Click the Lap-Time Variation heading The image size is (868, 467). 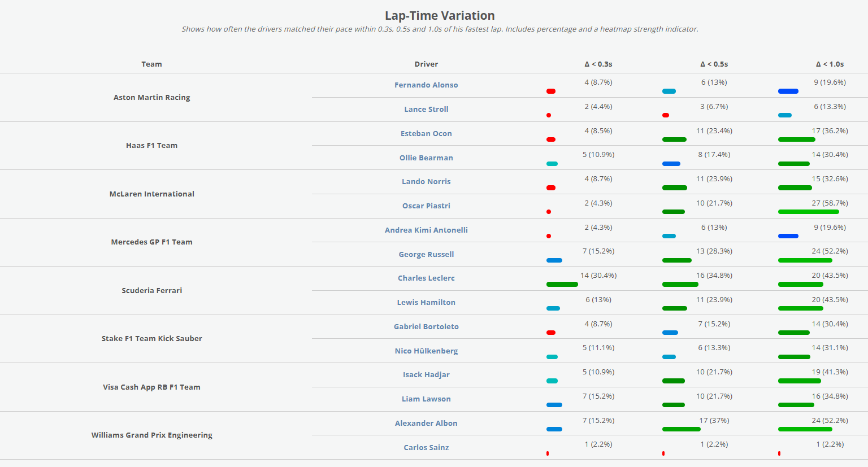[440, 15]
